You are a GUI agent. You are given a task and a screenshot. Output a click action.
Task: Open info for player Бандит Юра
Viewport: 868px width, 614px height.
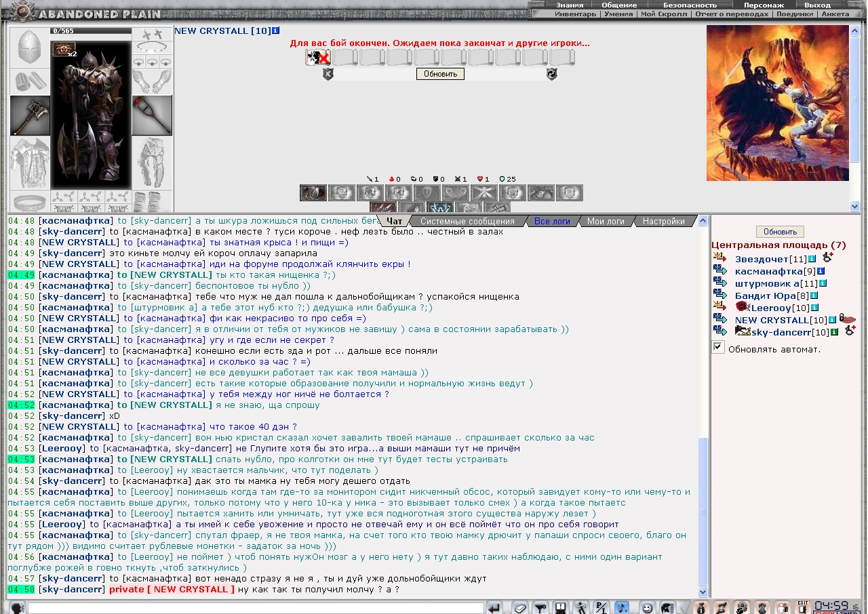[814, 295]
